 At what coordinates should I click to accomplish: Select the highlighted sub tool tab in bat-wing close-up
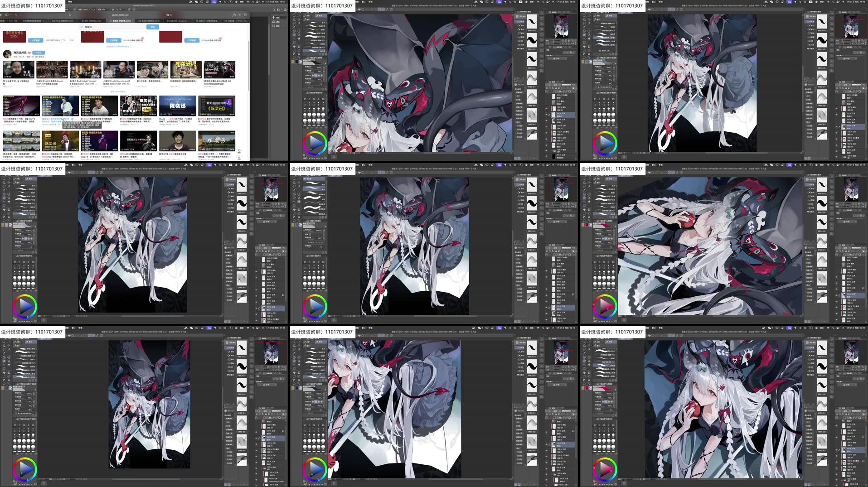tap(321, 16)
